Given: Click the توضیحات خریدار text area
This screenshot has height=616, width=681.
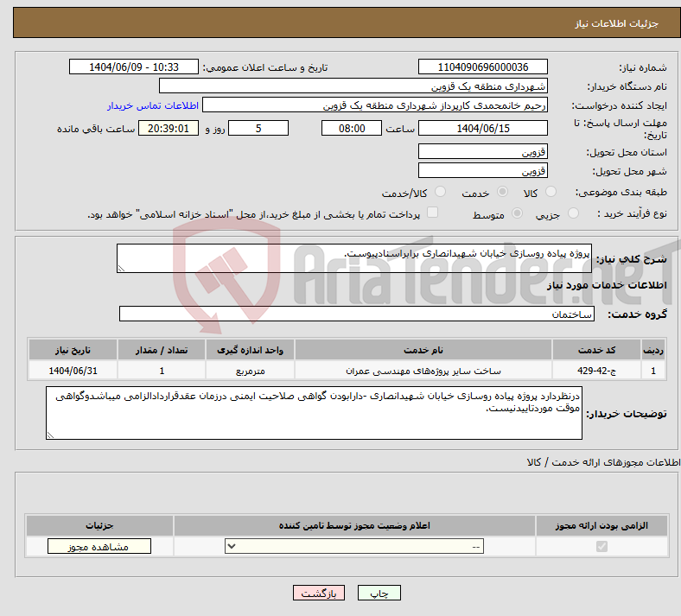Looking at the screenshot, I should (314, 413).
